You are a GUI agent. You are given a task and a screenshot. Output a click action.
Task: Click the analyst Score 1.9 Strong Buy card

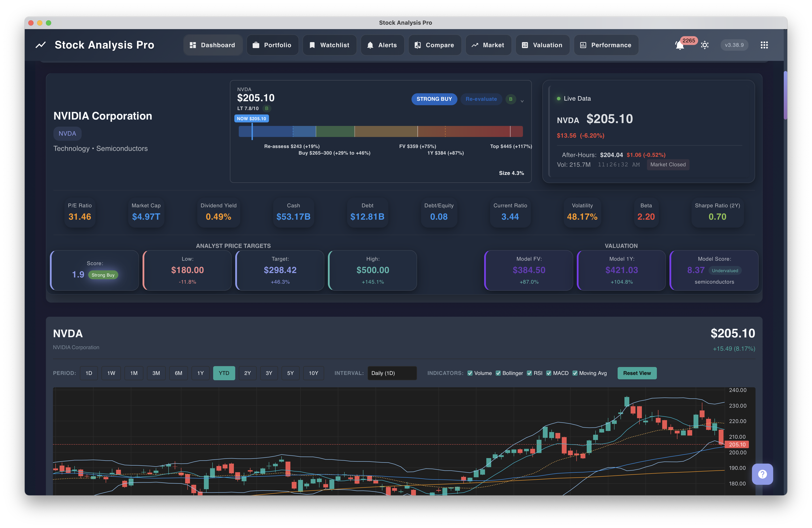(x=94, y=270)
